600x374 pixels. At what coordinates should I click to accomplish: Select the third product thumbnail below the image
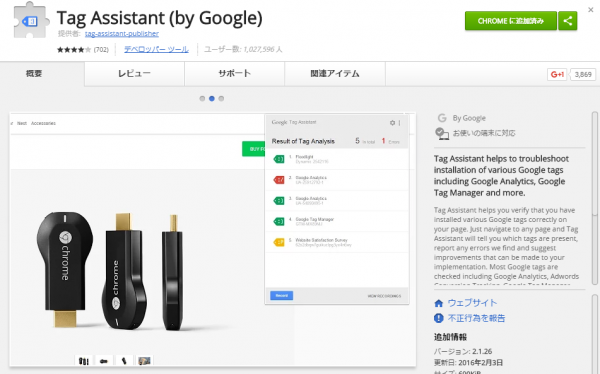click(x=124, y=361)
